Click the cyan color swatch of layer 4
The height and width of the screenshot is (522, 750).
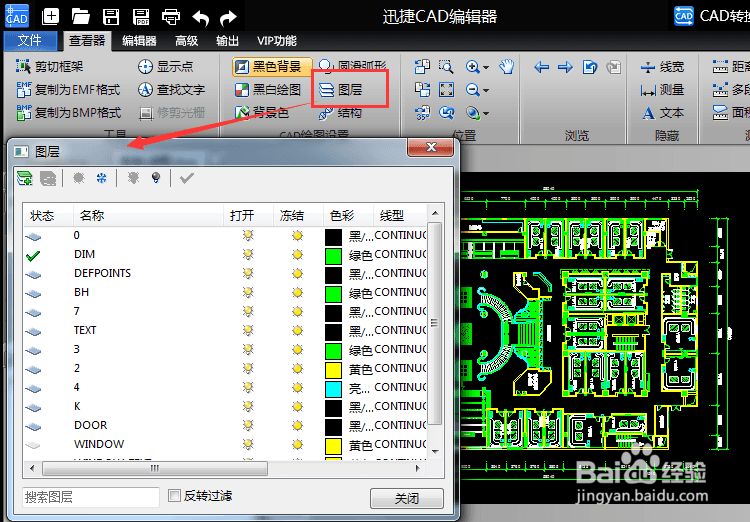pyautogui.click(x=333, y=389)
